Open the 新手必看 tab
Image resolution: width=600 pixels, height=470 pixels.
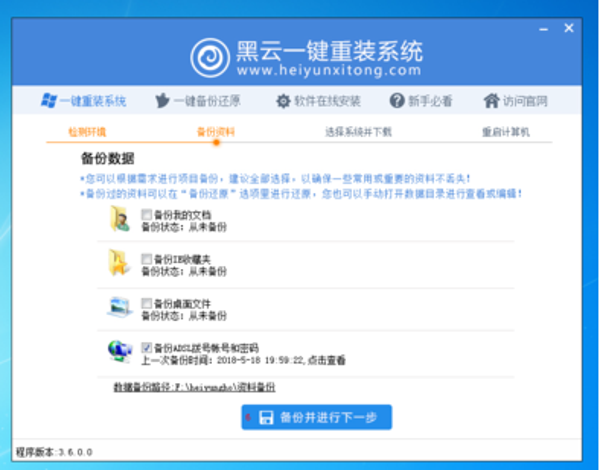coord(421,101)
